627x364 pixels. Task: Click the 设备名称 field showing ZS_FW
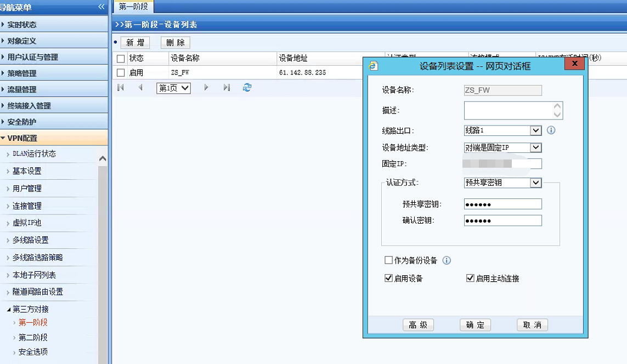[x=502, y=90]
